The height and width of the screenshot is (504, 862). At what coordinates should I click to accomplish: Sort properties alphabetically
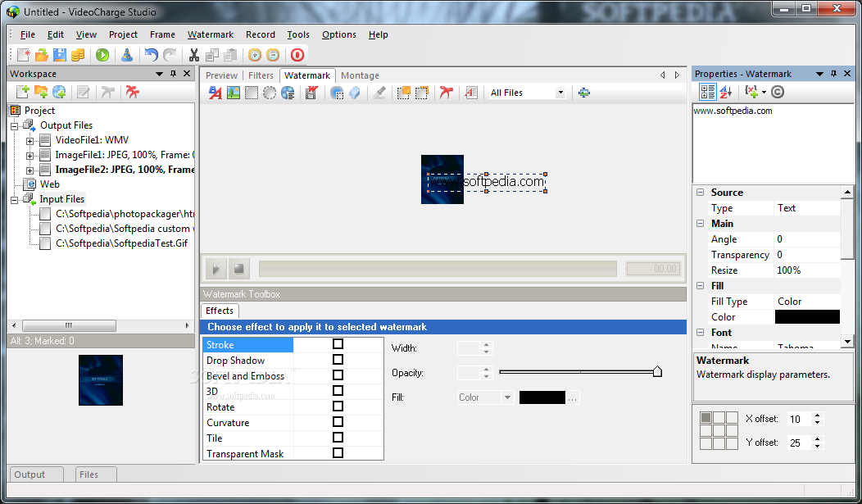[x=726, y=92]
